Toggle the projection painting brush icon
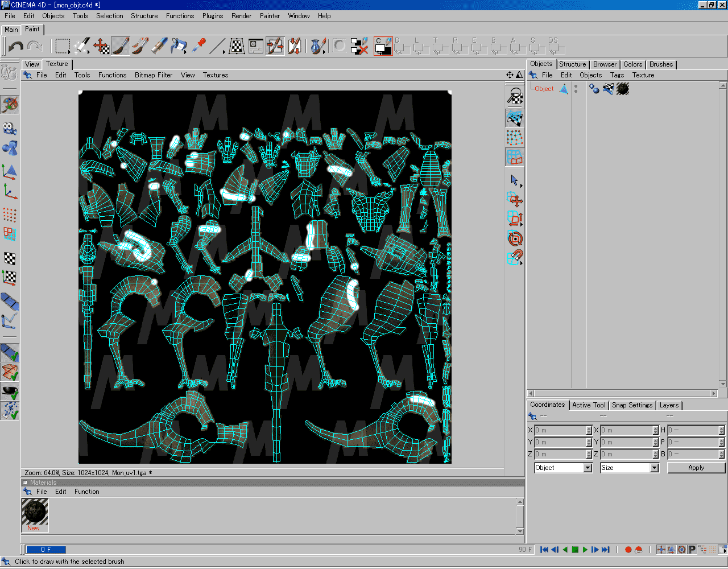Screen dimensions: 728x569 pyautogui.click(x=275, y=46)
